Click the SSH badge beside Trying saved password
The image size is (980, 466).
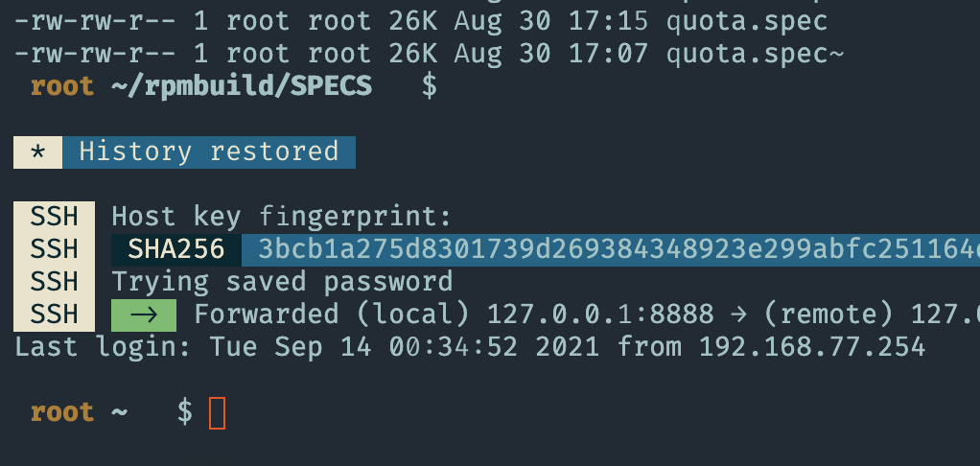[55, 282]
